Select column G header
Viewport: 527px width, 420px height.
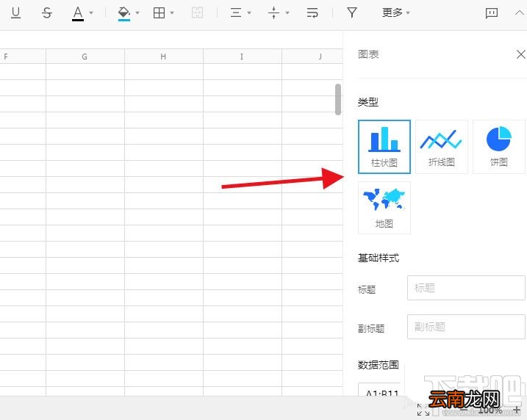click(85, 57)
